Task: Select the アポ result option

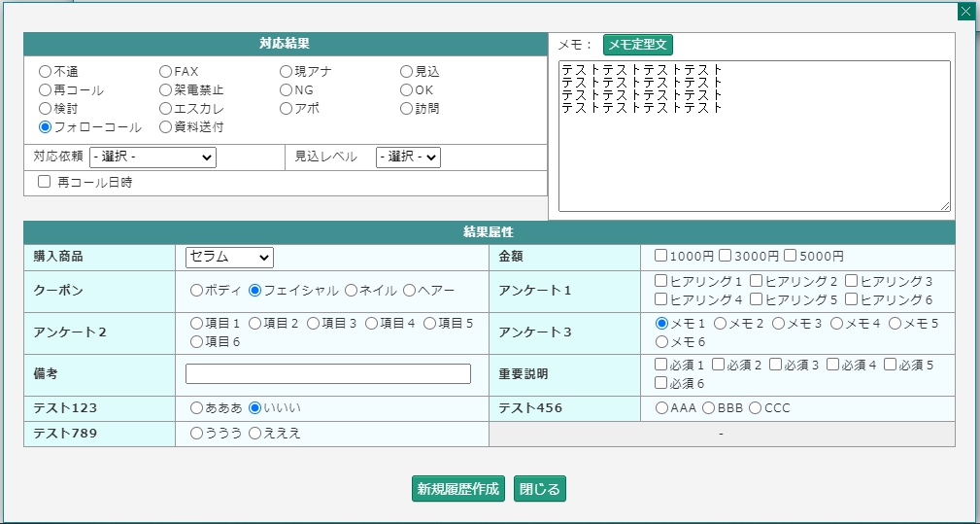Action: [286, 109]
